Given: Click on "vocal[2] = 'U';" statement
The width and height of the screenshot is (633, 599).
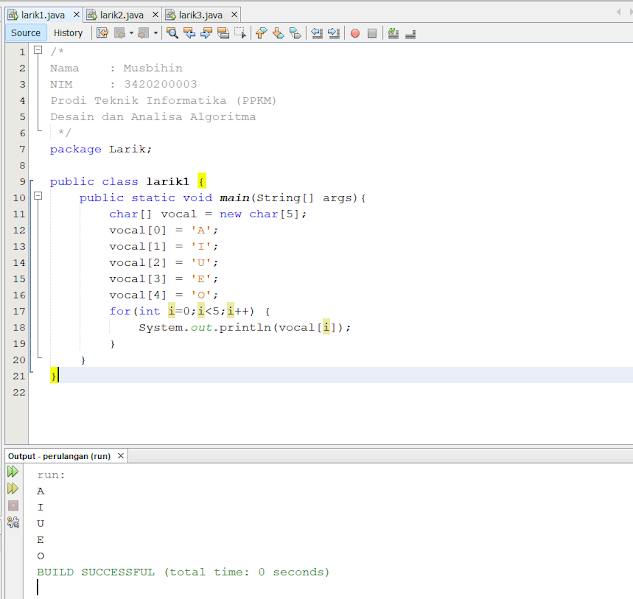Looking at the screenshot, I should [x=163, y=263].
